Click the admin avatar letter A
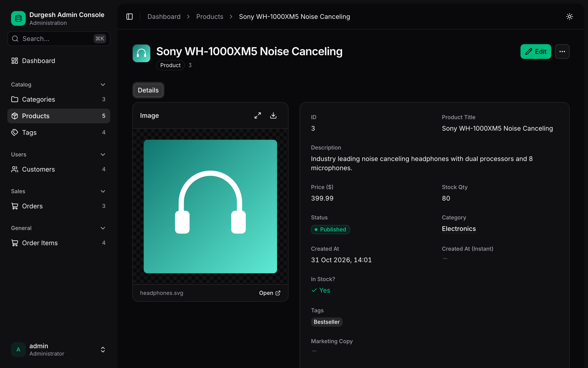This screenshot has width=588, height=368. click(18, 350)
